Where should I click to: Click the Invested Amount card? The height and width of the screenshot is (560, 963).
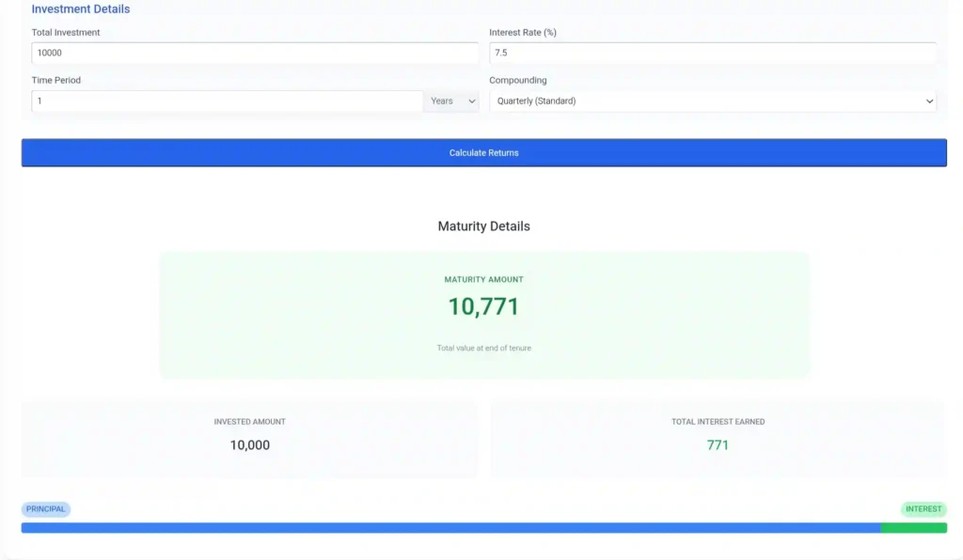(x=249, y=437)
